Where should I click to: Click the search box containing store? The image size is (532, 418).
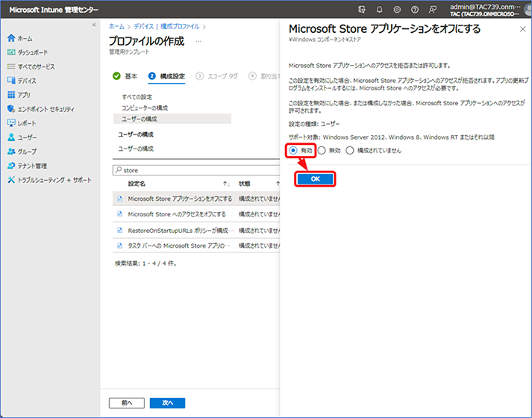click(196, 170)
